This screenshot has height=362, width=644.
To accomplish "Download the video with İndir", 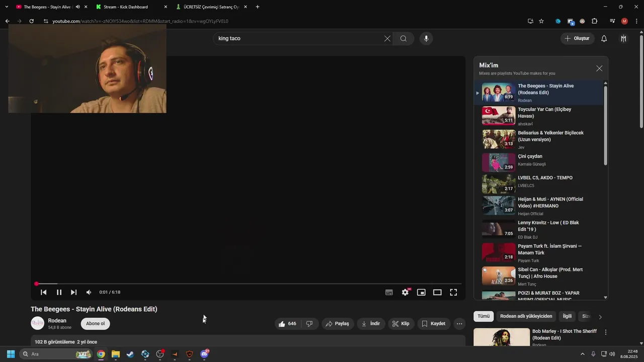I will [x=371, y=324].
